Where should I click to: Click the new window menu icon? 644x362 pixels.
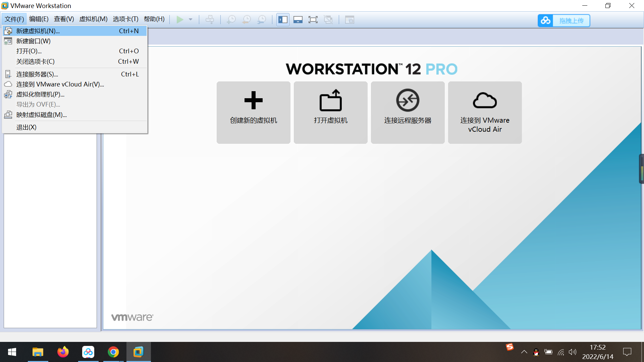click(8, 41)
